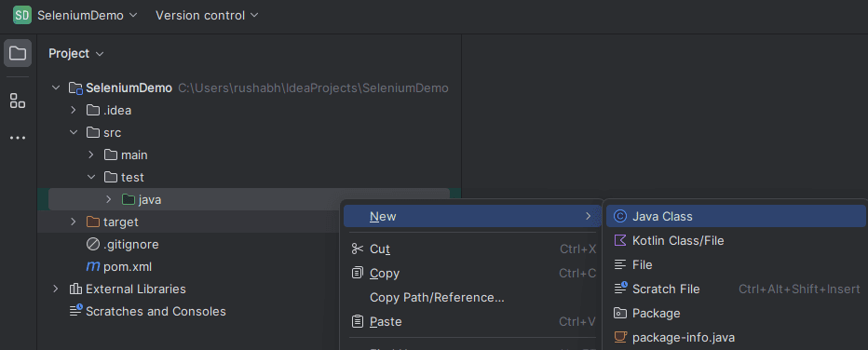The image size is (868, 350).
Task: Click the Maven icon of pom.xml
Action: click(93, 266)
